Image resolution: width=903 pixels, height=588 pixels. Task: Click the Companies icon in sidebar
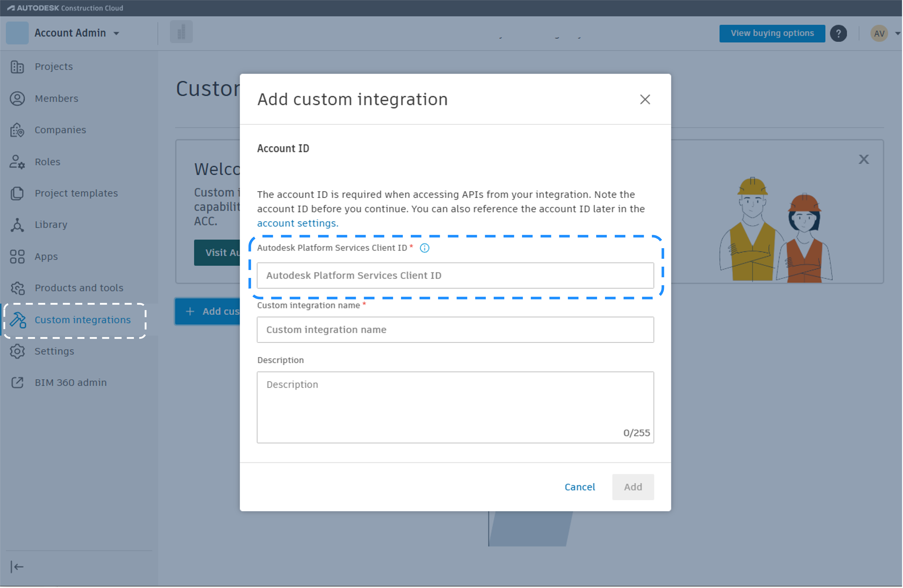17,130
